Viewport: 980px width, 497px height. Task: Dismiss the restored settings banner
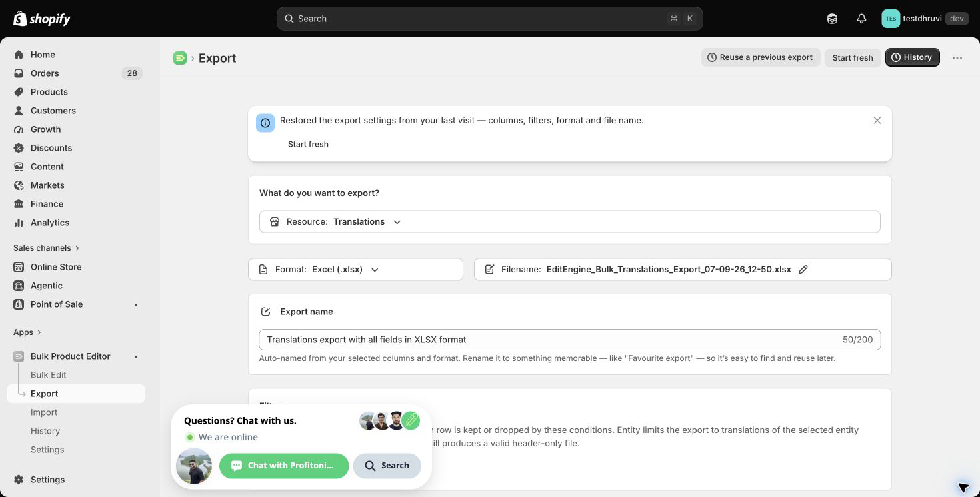[877, 121]
